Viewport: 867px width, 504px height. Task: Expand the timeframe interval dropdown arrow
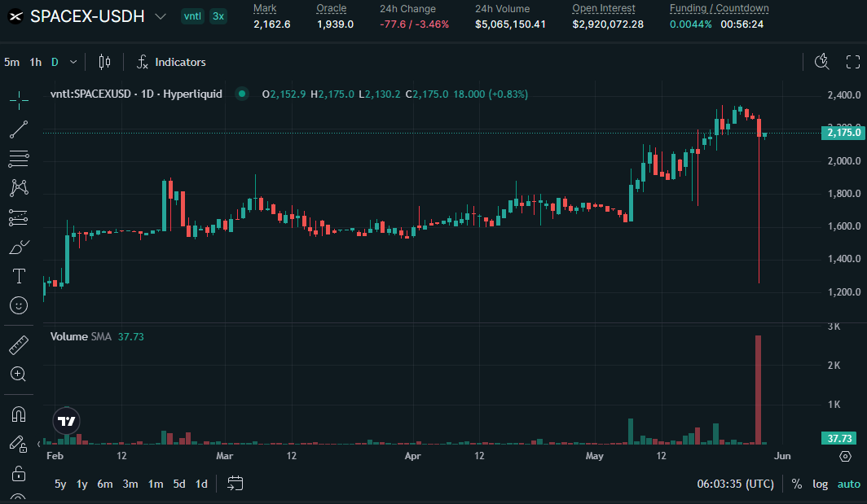coord(73,62)
